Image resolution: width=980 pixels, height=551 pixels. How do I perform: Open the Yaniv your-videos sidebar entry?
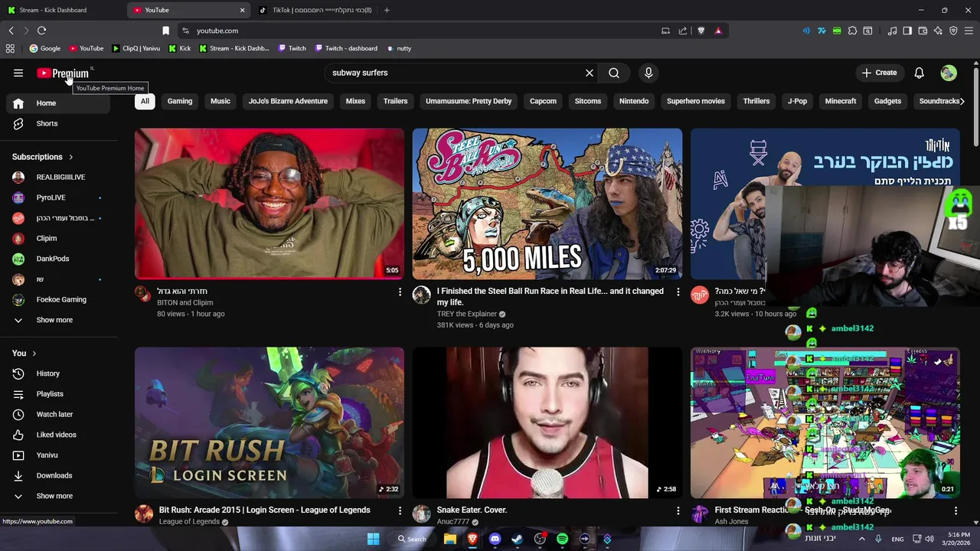click(58, 455)
